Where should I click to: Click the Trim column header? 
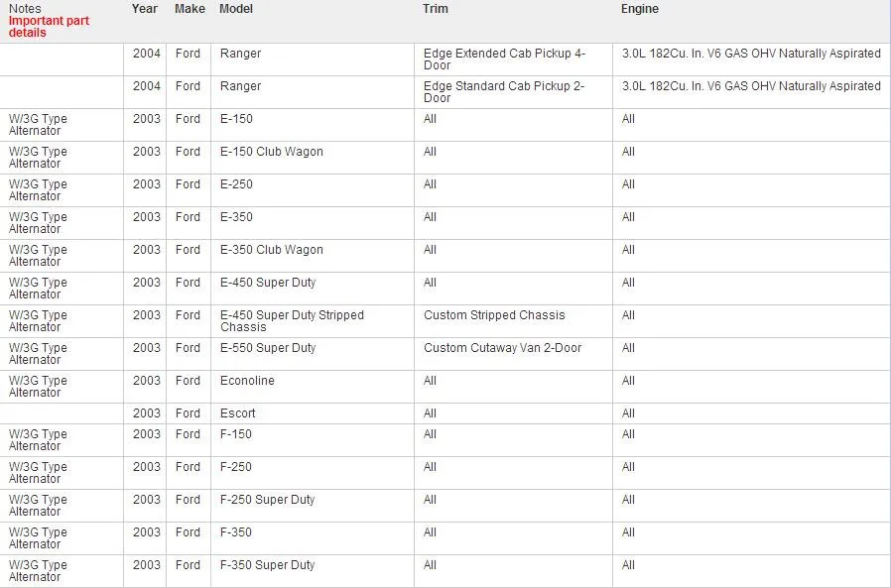pos(436,9)
